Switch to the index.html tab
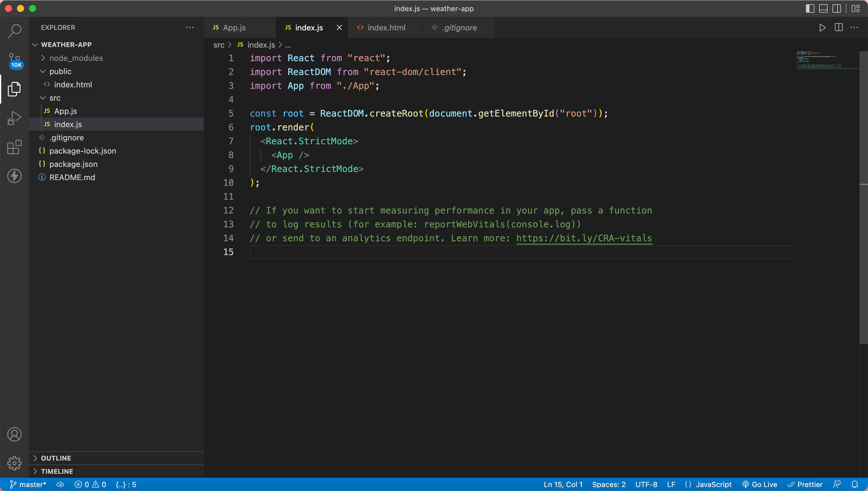The width and height of the screenshot is (868, 491). click(x=386, y=28)
